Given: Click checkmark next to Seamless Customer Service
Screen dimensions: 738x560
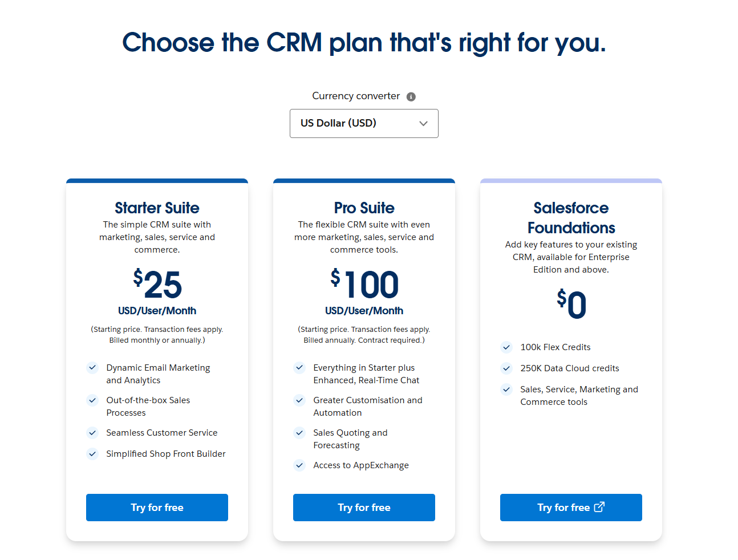Looking at the screenshot, I should coord(92,433).
